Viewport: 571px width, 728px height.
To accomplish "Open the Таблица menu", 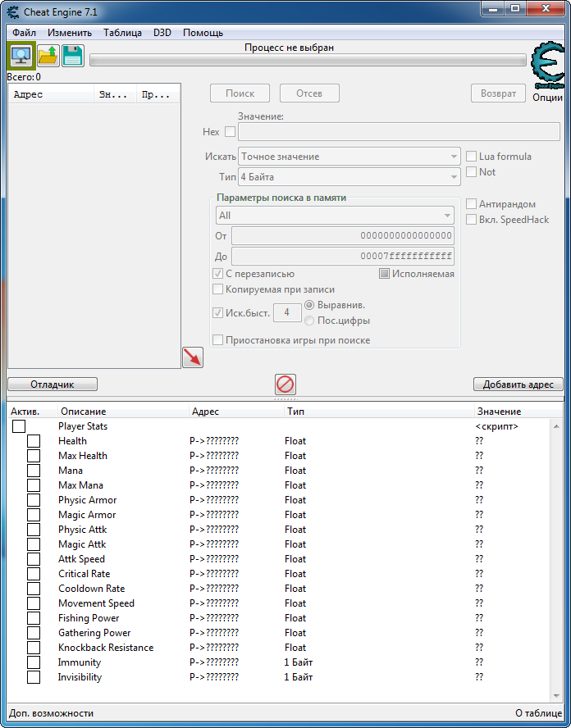I will pyautogui.click(x=123, y=33).
